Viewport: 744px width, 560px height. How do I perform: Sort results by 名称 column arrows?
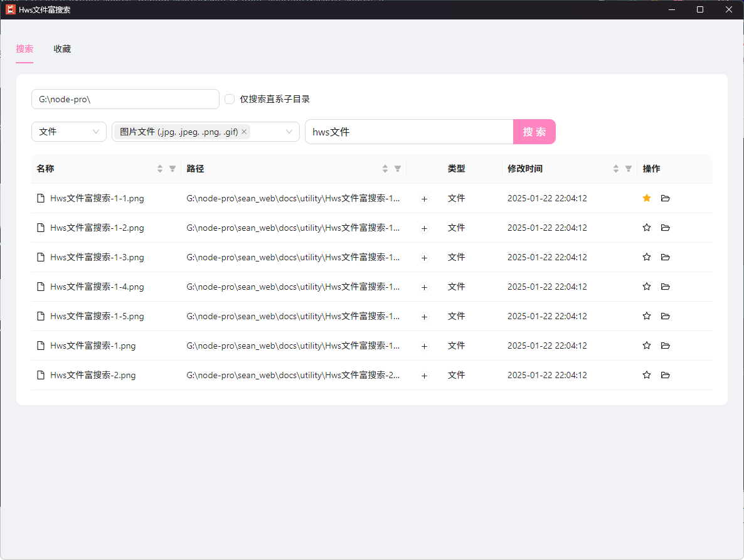tap(160, 169)
